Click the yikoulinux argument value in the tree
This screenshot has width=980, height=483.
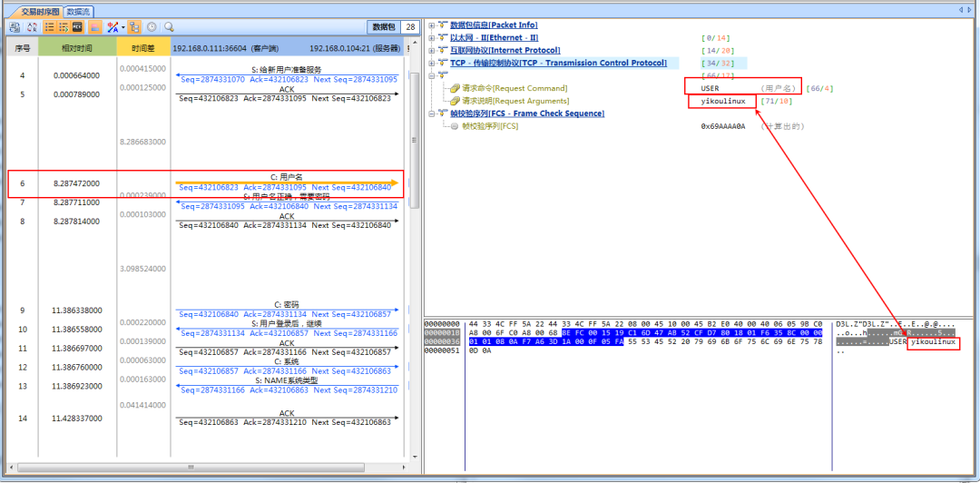tap(723, 101)
